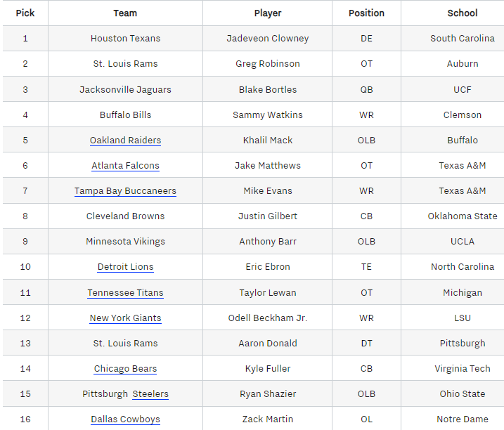Select the Zack Martin cell
The image size is (504, 430).
click(x=267, y=419)
